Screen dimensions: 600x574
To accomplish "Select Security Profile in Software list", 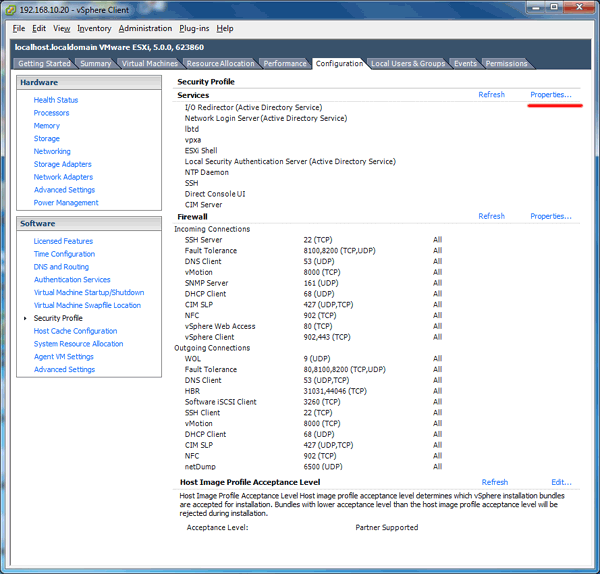I will [x=58, y=318].
